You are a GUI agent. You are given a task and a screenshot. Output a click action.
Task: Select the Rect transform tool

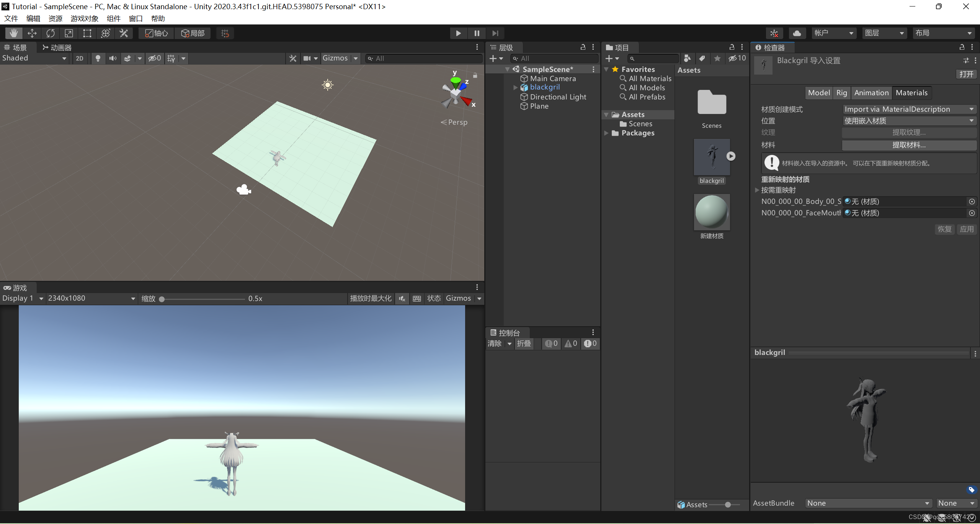pos(87,33)
